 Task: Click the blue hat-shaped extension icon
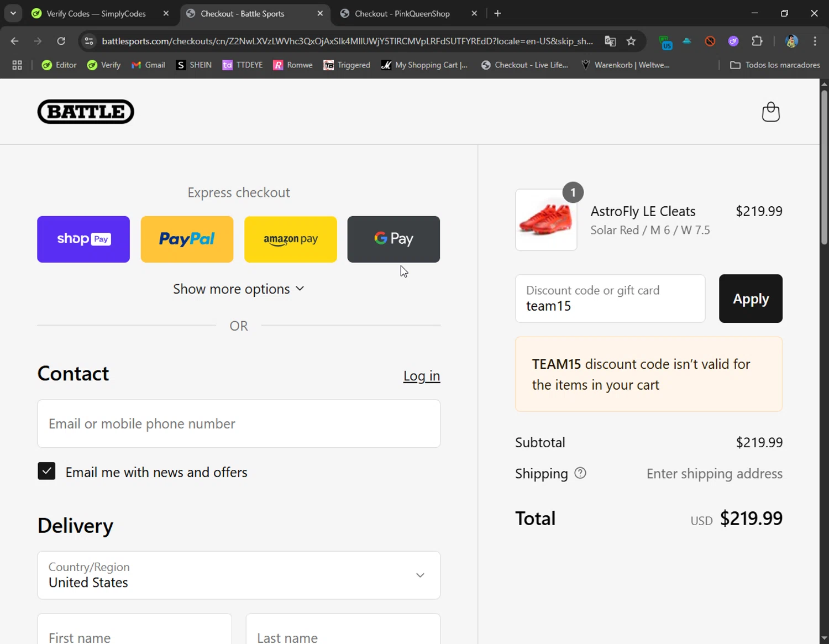[x=687, y=41]
